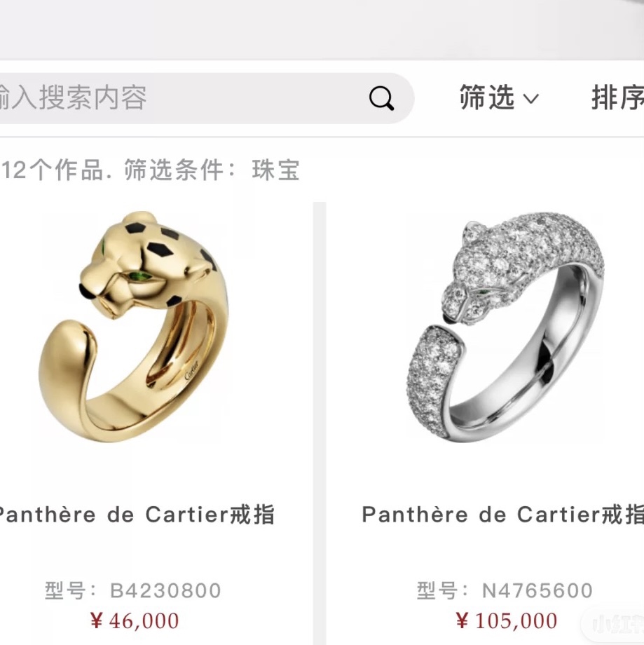Open the right Panthère de Cartier戒指 title
The height and width of the screenshot is (645, 644).
coord(502,515)
